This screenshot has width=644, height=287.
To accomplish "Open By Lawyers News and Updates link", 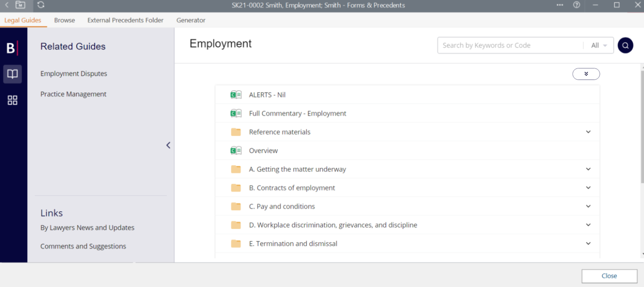I will point(87,227).
